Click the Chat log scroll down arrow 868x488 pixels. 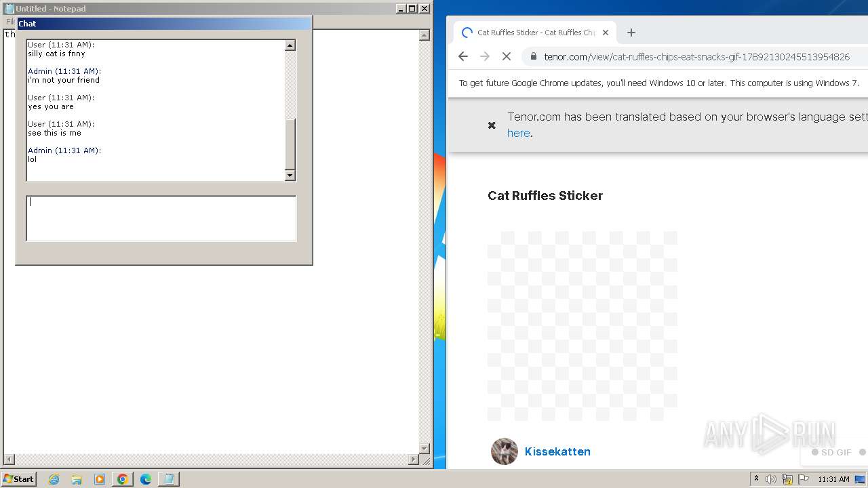tap(290, 176)
